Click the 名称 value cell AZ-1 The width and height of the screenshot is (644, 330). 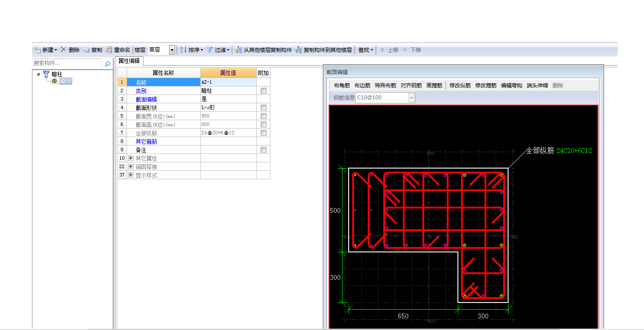[x=228, y=82]
